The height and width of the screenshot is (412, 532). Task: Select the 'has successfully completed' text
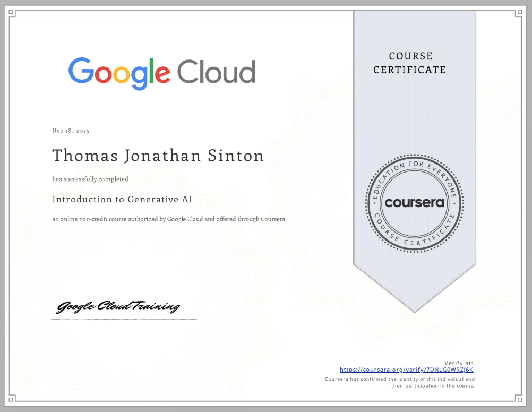click(90, 179)
